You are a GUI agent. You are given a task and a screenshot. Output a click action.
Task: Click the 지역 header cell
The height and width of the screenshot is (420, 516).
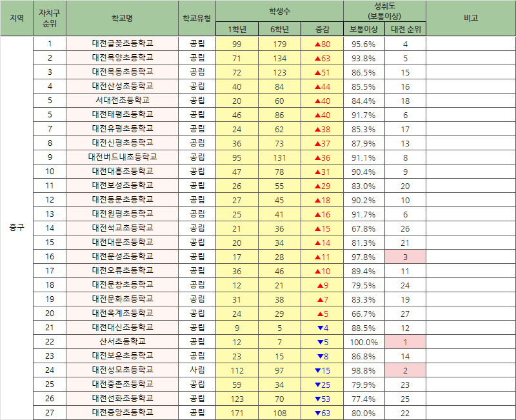tap(17, 18)
